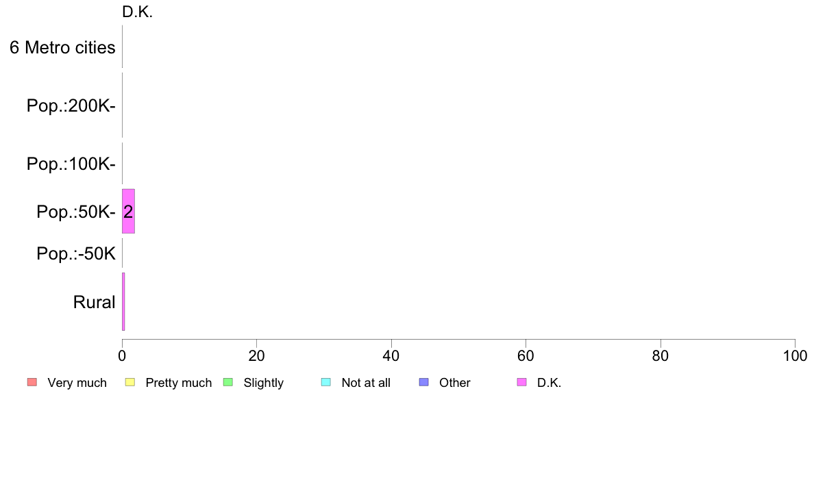Click the Pop.:100K- category label
Viewport: 814px width, 504px height.
71,164
